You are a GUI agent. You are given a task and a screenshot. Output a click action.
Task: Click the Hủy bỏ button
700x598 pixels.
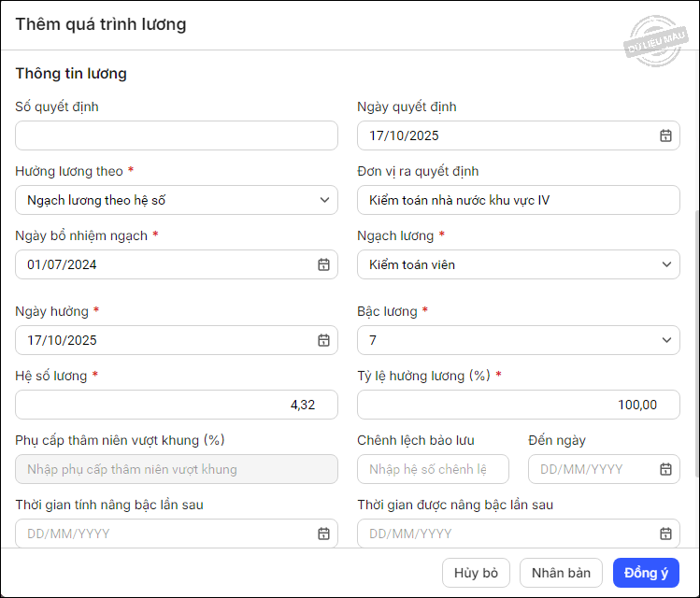[x=476, y=573]
